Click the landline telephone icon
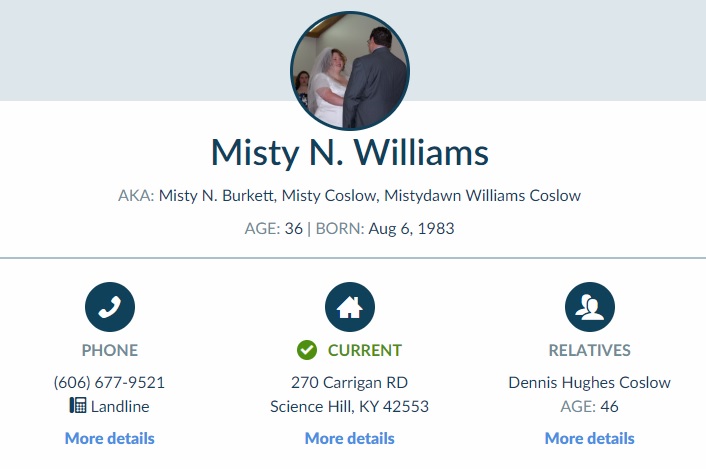Screen dimensions: 706x469 tap(78, 405)
